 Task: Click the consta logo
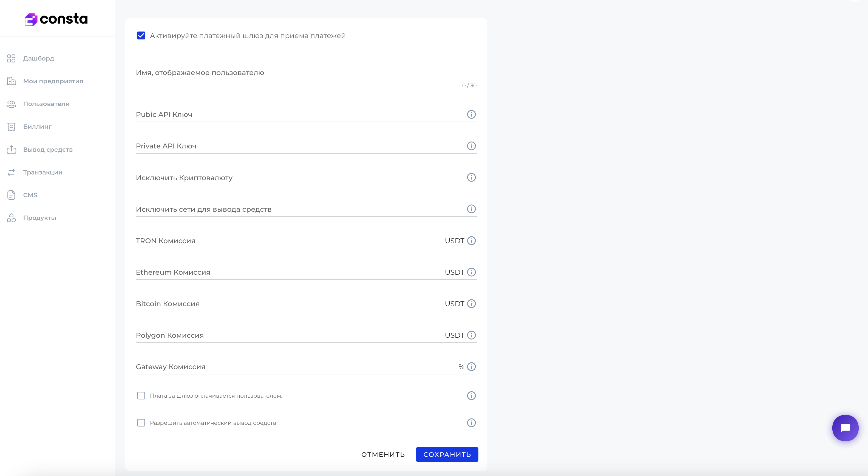coord(56,19)
